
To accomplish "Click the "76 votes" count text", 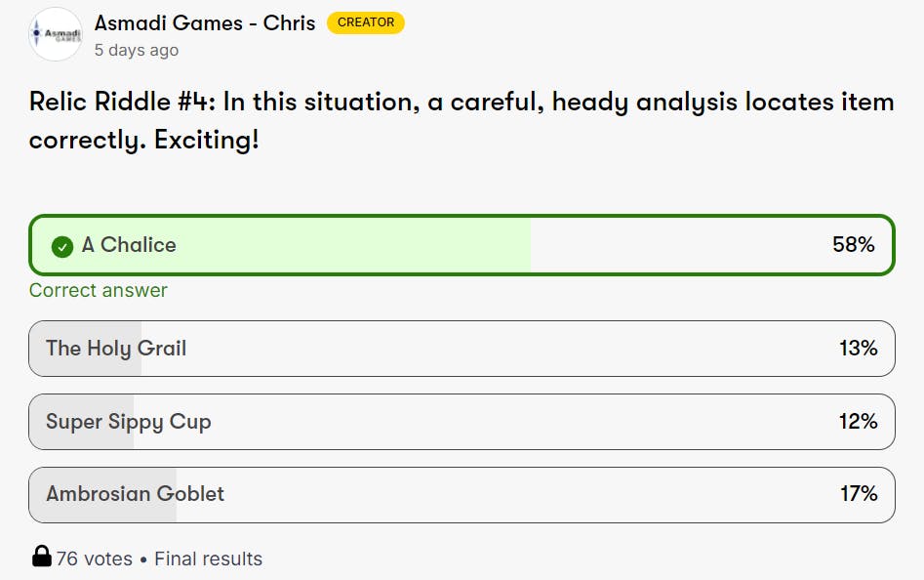I will click(94, 559).
